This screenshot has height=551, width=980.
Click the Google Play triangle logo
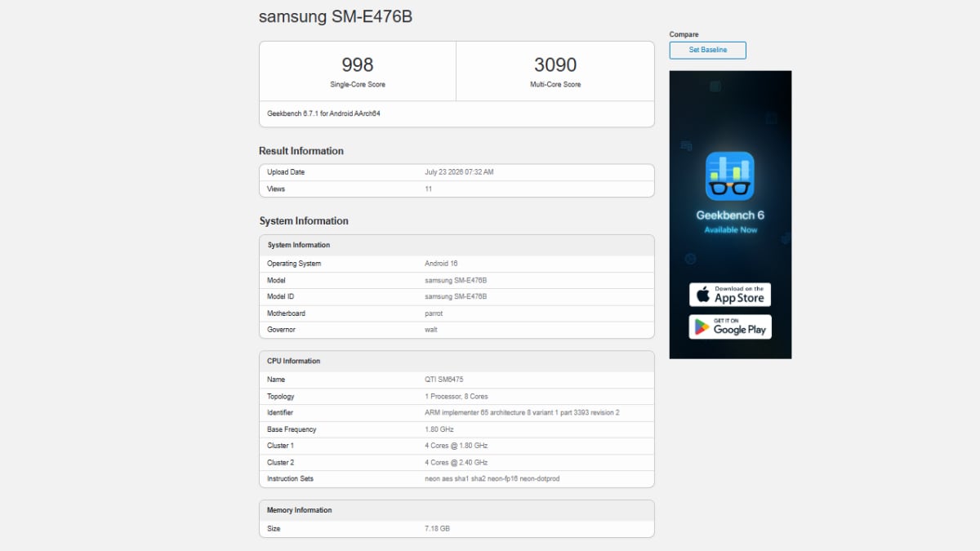point(702,327)
